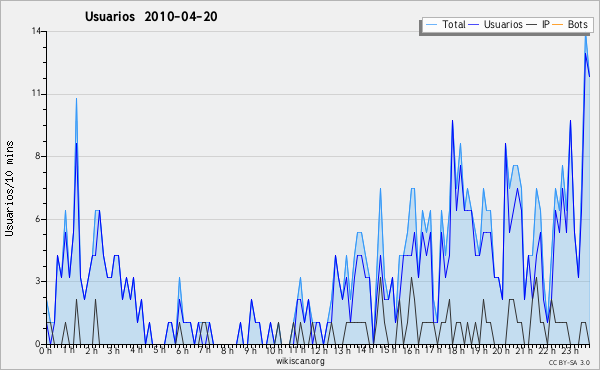The height and width of the screenshot is (370, 600).
Task: Click the x-axis label 7 h
Action: 204,350
